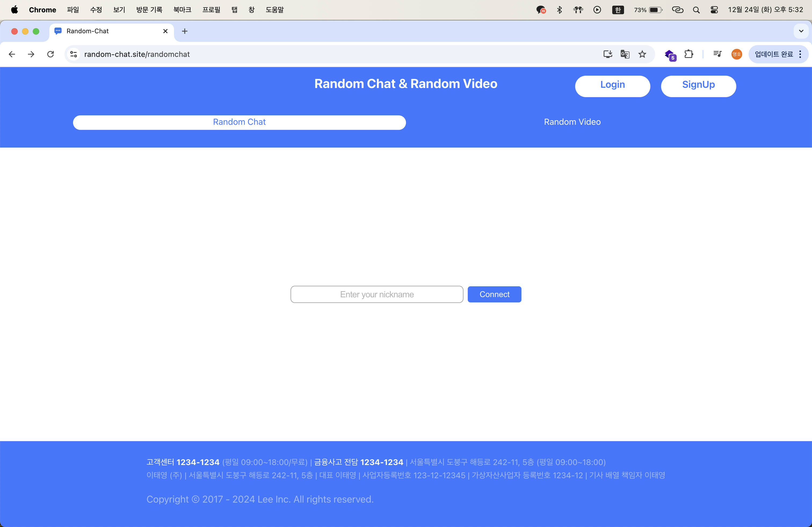Open the 도움말 menu
This screenshot has width=812, height=527.
275,10
